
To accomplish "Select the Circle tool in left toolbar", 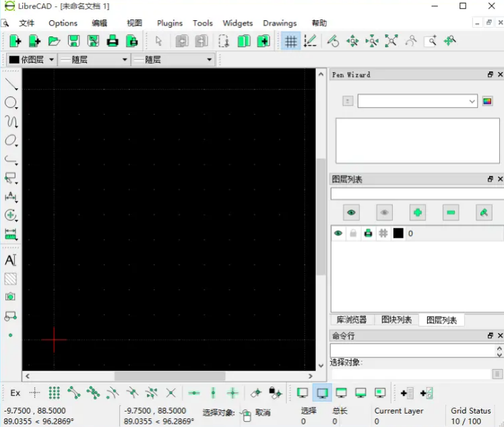I will click(11, 103).
